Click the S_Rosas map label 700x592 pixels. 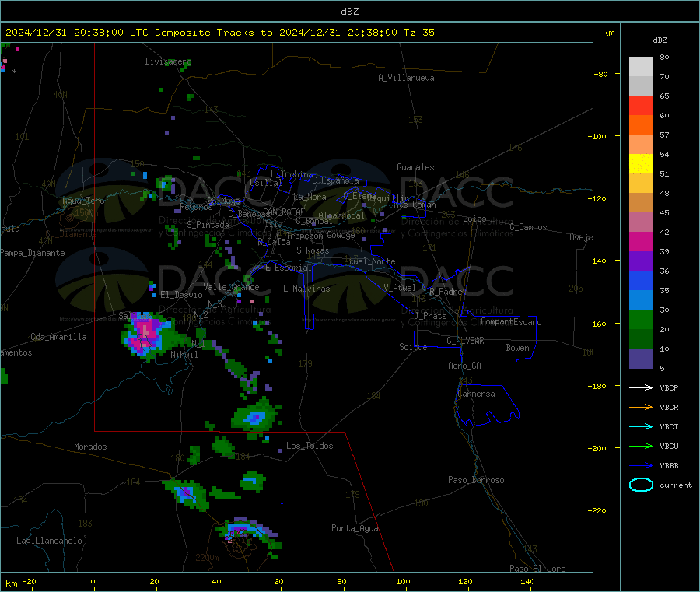coord(313,250)
